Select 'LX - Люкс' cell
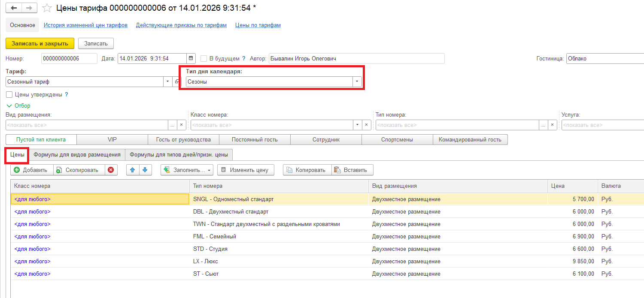Screen dimensions: 644x298 [279, 261]
